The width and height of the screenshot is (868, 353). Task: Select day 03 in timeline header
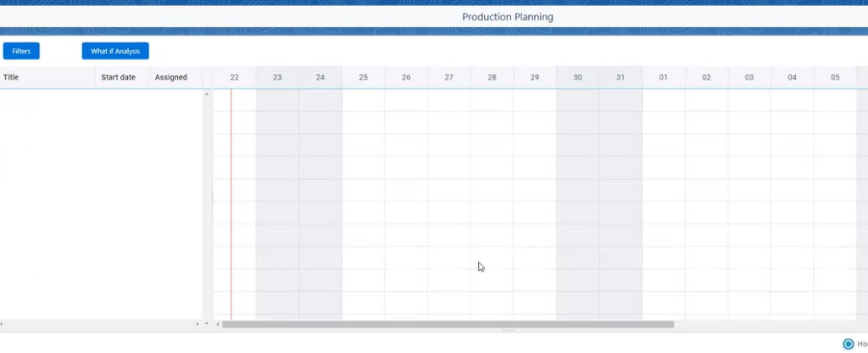pos(749,77)
